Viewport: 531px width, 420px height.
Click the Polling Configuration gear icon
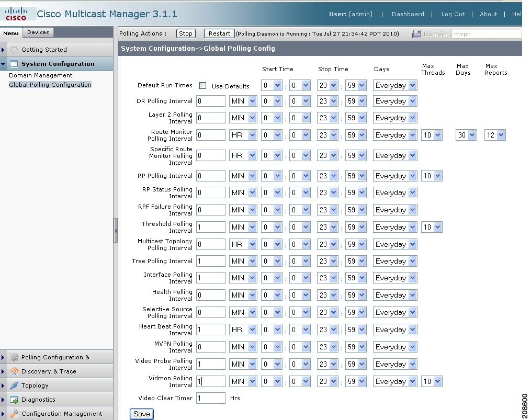(14, 357)
